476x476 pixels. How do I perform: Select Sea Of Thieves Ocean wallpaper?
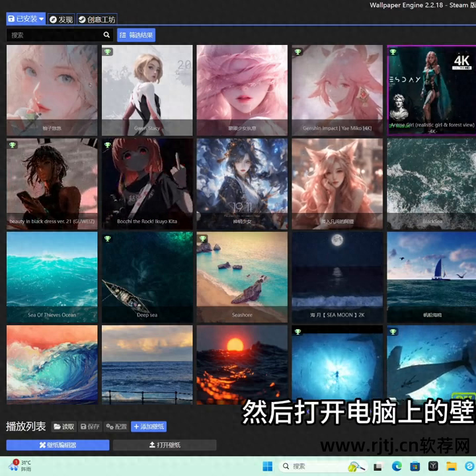[x=52, y=277]
